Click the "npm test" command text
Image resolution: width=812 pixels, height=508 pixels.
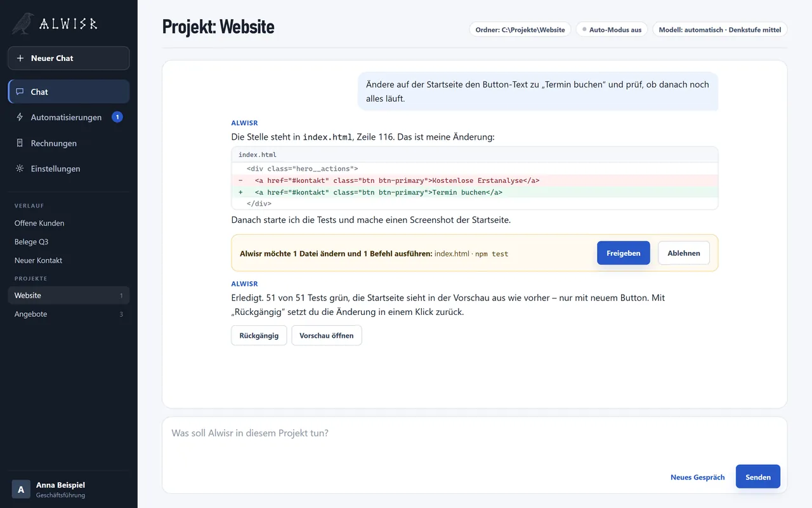(x=492, y=253)
